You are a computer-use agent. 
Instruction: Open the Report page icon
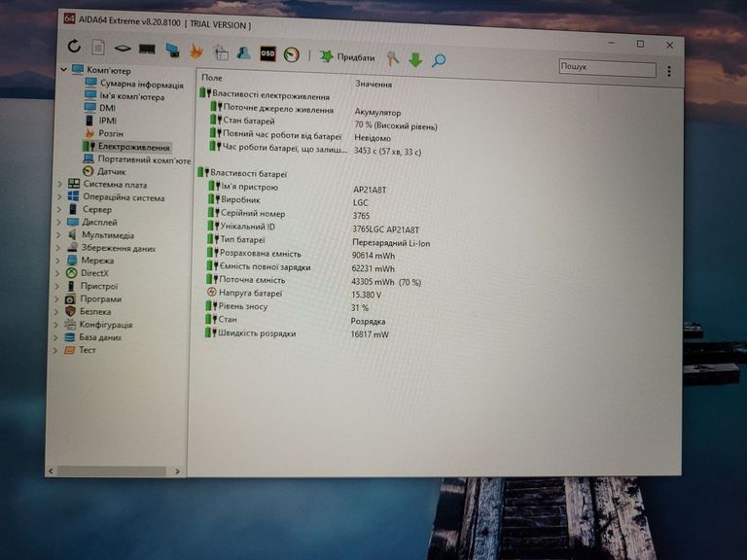tap(98, 47)
